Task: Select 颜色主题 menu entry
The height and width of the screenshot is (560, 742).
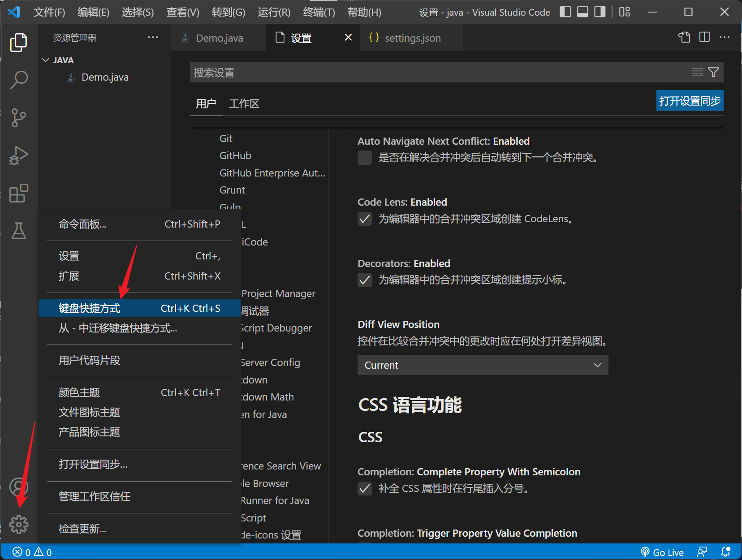Action: pyautogui.click(x=139, y=392)
